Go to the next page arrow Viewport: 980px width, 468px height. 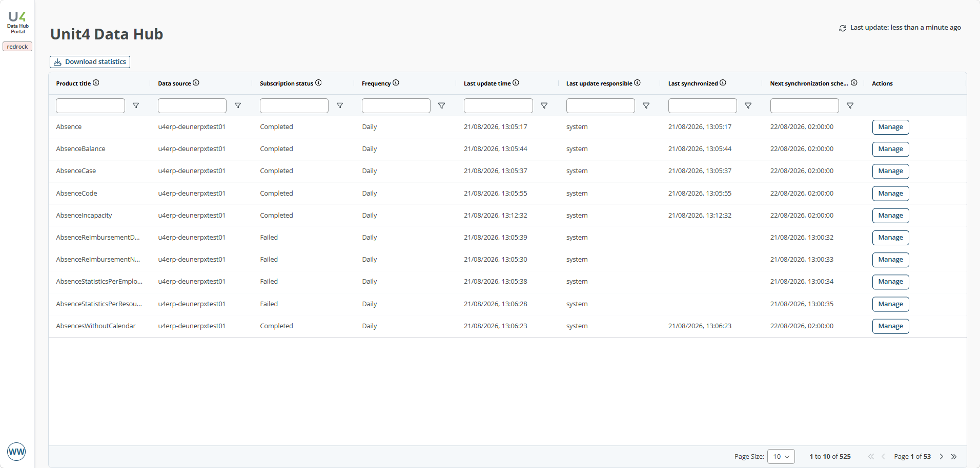942,457
